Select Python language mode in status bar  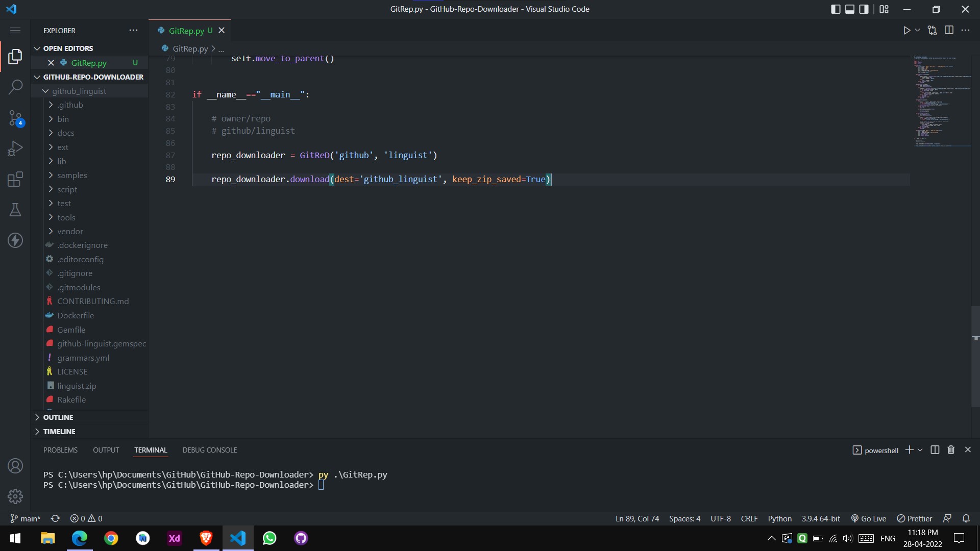pyautogui.click(x=779, y=518)
